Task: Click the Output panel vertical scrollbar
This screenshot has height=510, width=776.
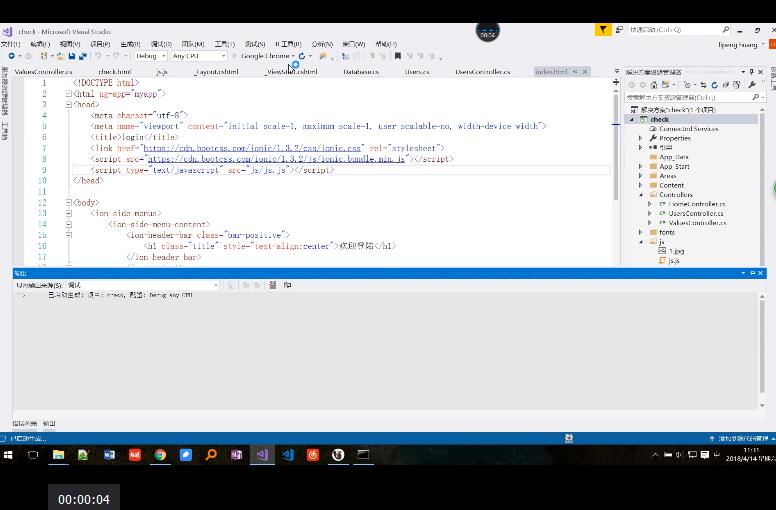Action: click(762, 345)
